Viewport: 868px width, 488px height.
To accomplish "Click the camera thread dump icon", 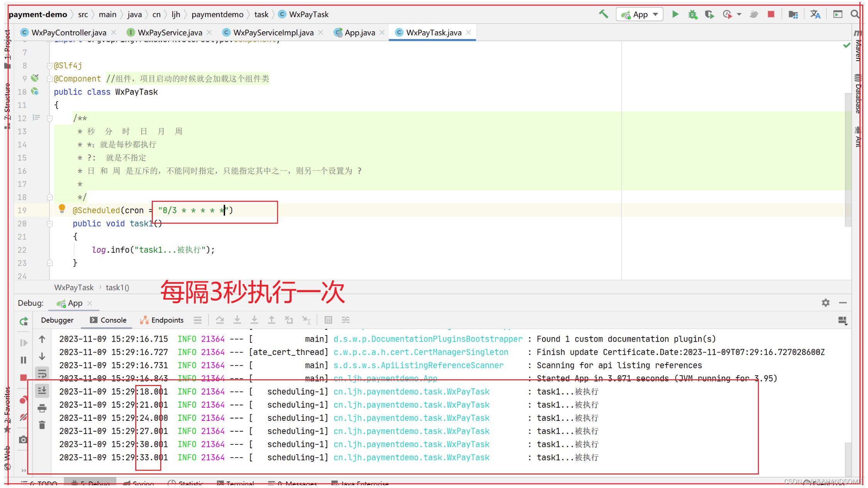I will point(24,439).
